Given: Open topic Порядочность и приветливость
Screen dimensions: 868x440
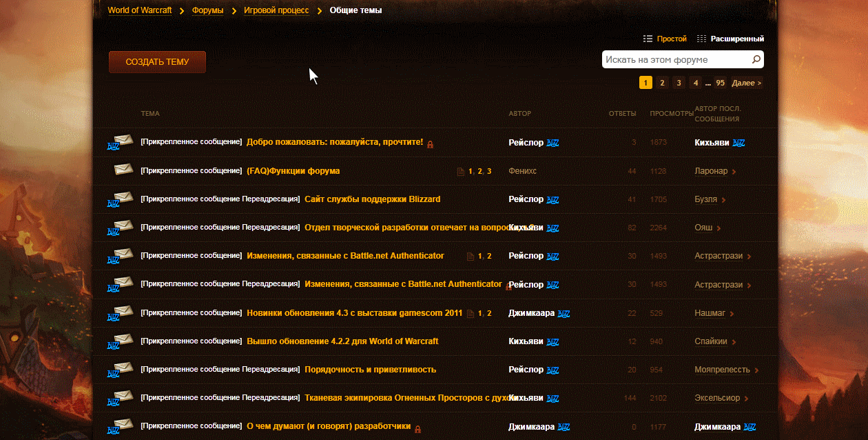Looking at the screenshot, I should pos(371,370).
